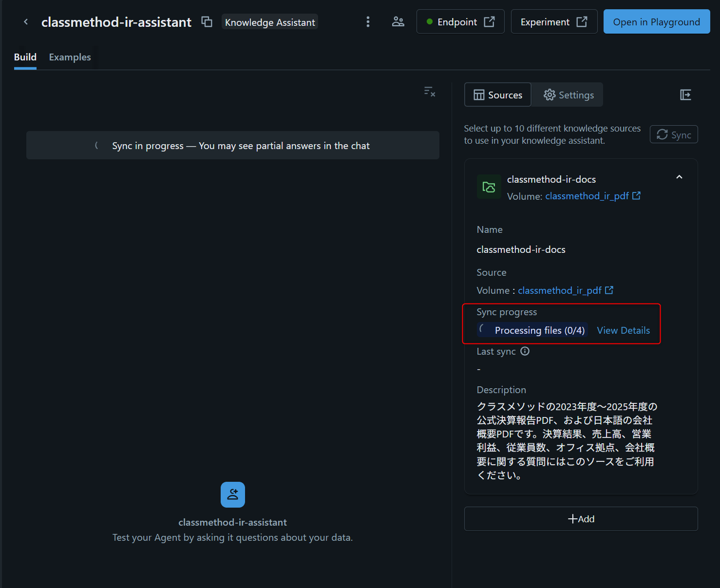This screenshot has width=720, height=588.
Task: Open the Experiment link button
Action: [554, 22]
